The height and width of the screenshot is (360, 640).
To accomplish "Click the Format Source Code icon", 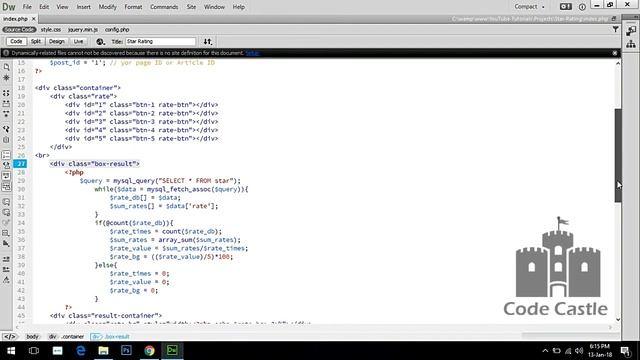I will tap(6, 280).
